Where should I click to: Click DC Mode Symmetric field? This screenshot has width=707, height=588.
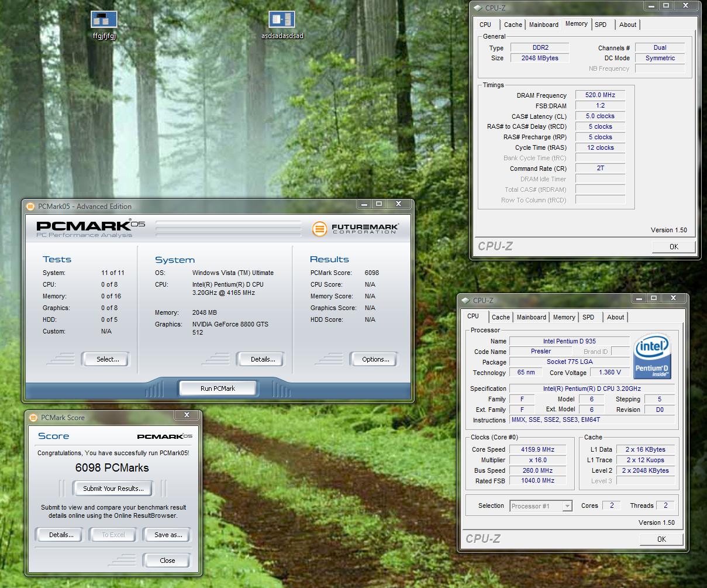point(660,58)
